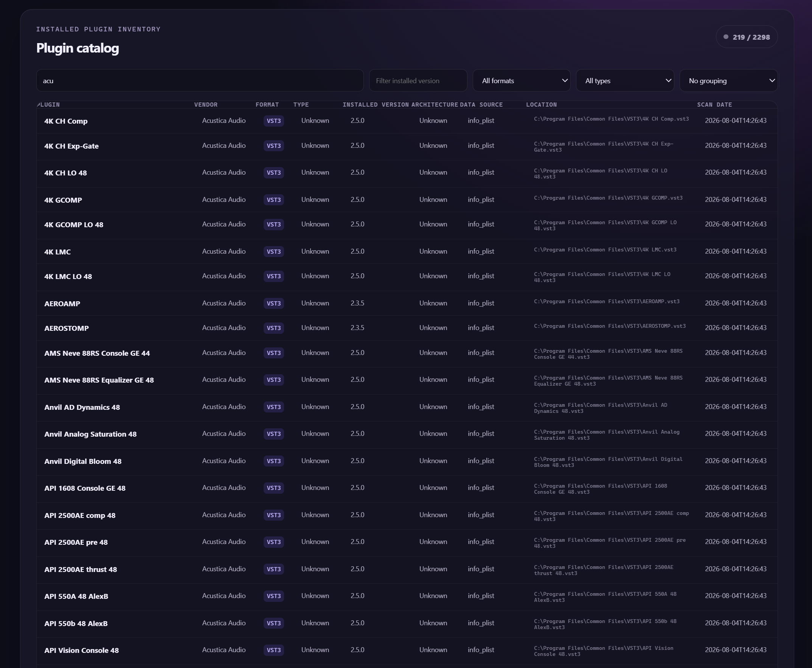Click the Format column header
This screenshot has height=668, width=812.
tap(267, 105)
